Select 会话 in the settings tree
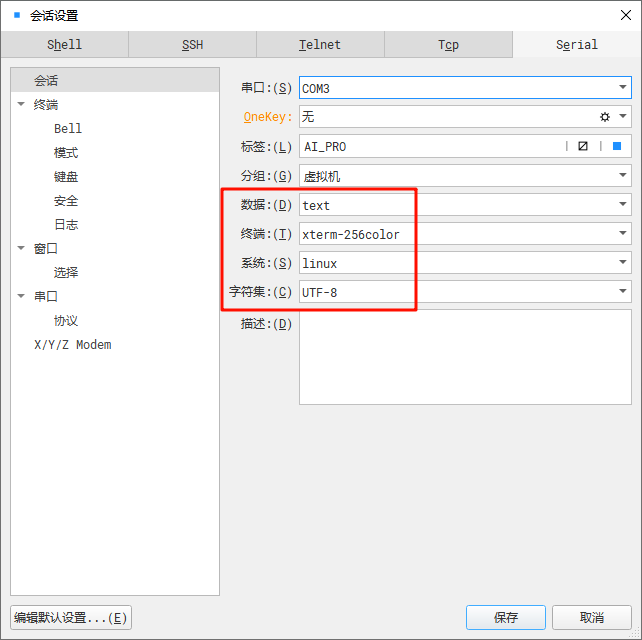Screen dimensions: 642x640 tap(115, 80)
